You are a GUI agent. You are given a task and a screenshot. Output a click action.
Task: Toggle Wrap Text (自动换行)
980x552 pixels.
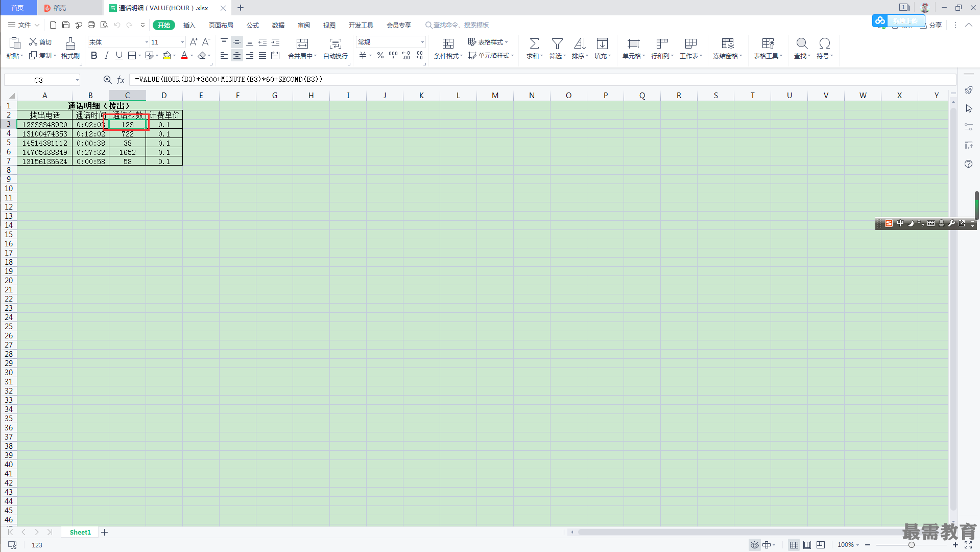click(335, 49)
